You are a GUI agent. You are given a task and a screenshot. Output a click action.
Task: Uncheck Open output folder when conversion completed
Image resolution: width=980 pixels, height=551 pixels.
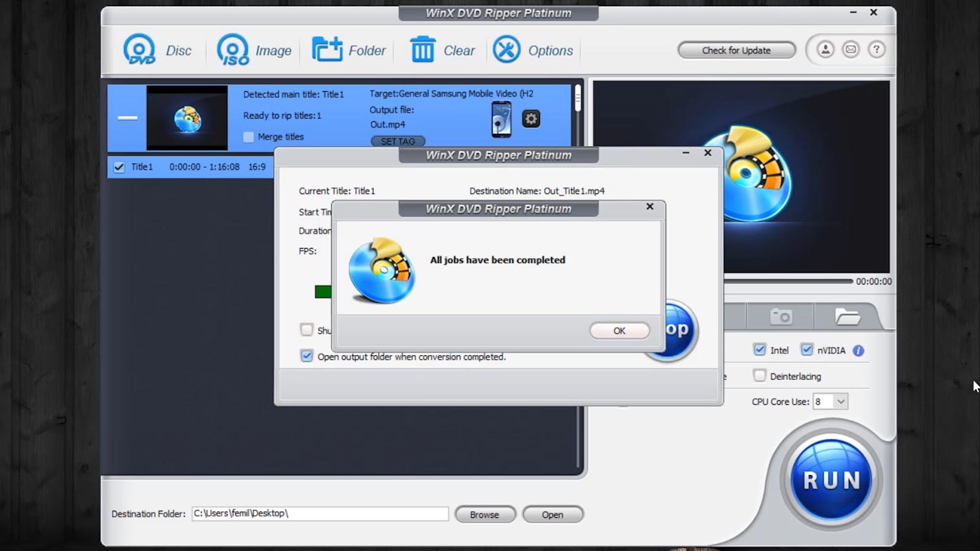coord(307,356)
